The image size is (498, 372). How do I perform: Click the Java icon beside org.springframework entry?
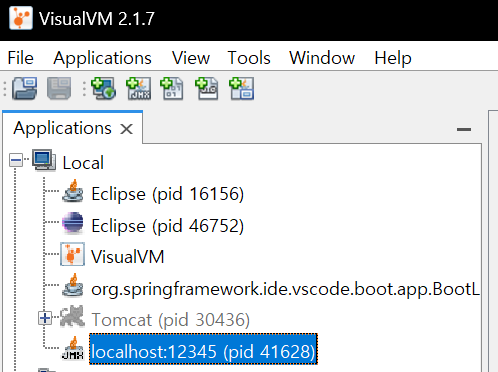(73, 285)
